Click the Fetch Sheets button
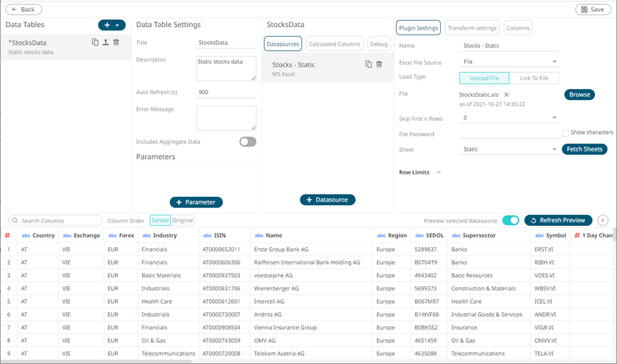617x364 pixels. [x=584, y=149]
